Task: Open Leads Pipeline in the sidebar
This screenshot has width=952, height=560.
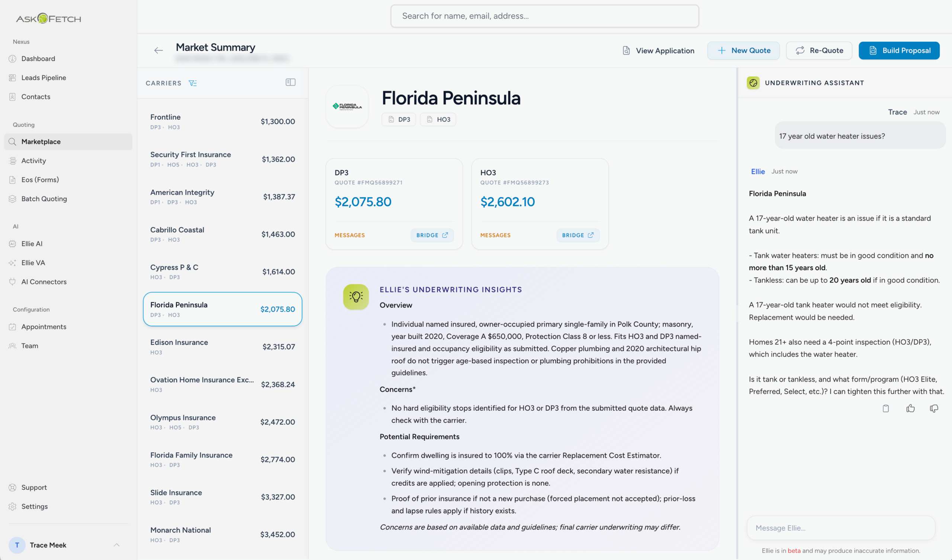Action: click(x=68, y=77)
